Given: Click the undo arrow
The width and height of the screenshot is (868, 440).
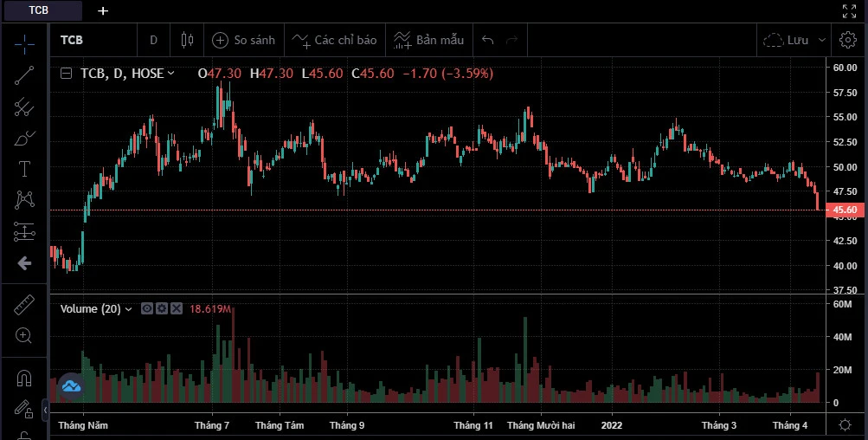Looking at the screenshot, I should tap(488, 40).
